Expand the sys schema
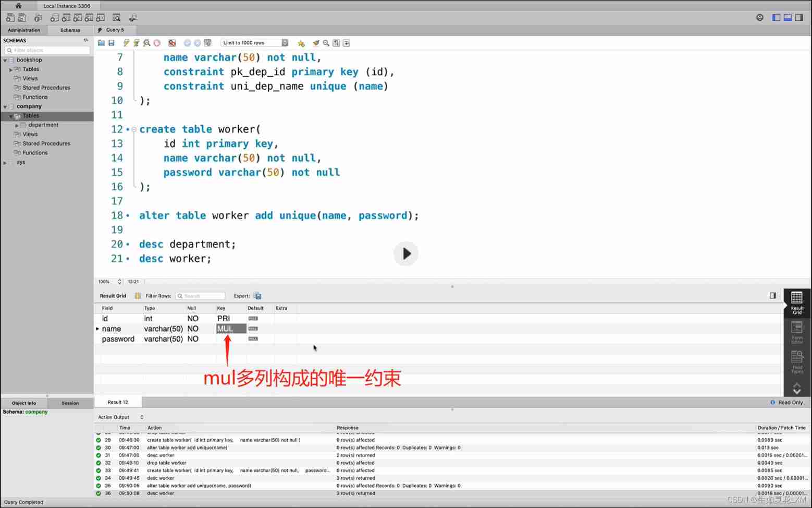 point(5,163)
